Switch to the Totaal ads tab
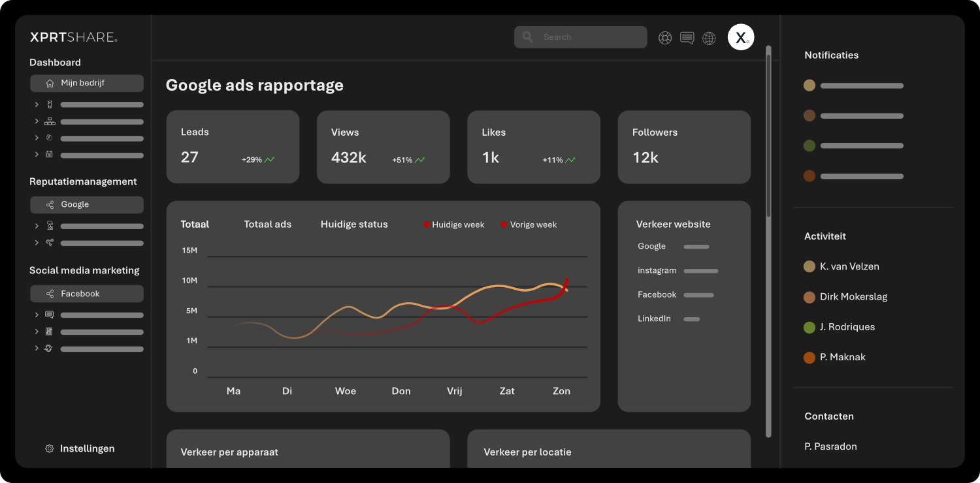The width and height of the screenshot is (980, 483). coord(267,225)
